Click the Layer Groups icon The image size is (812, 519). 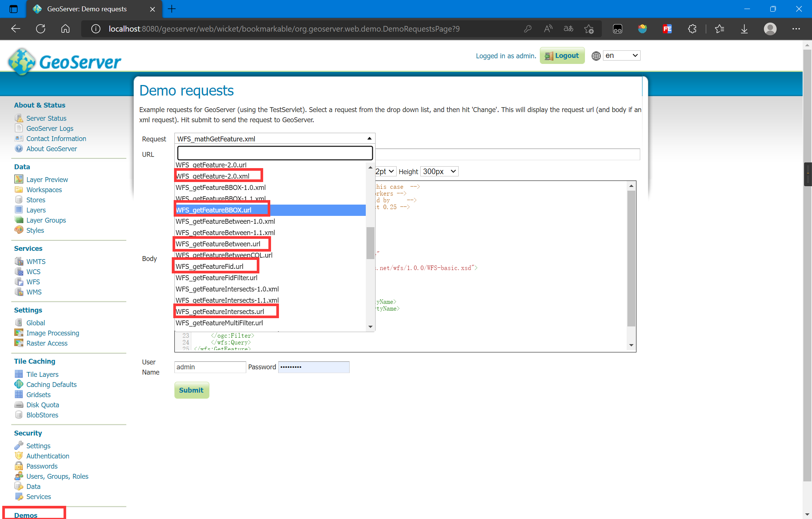(x=19, y=220)
